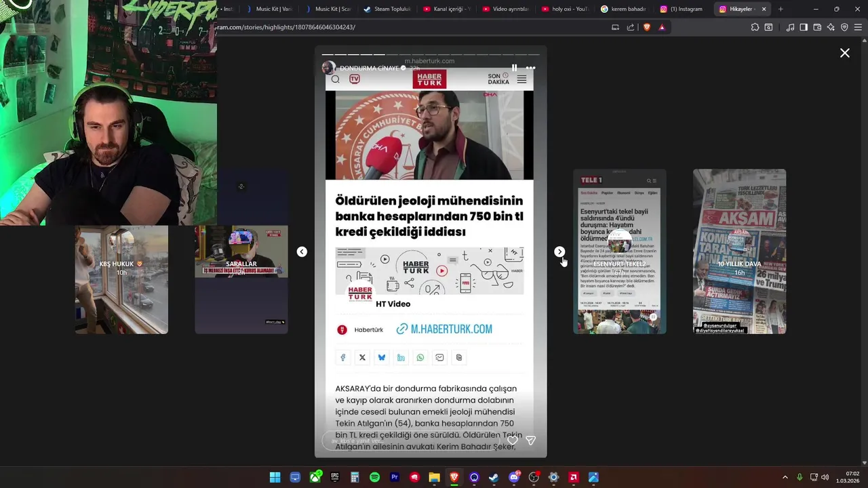Open Adobe Premiere Pro from taskbar
The image size is (868, 488).
tap(395, 477)
